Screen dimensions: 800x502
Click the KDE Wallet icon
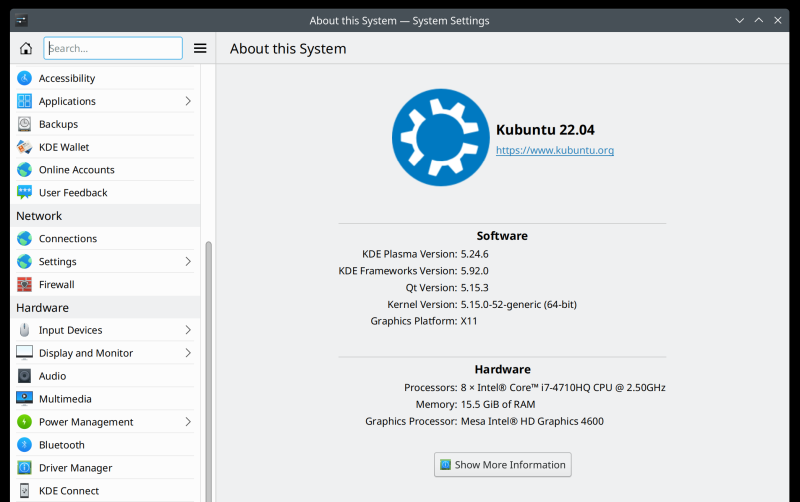click(24, 147)
